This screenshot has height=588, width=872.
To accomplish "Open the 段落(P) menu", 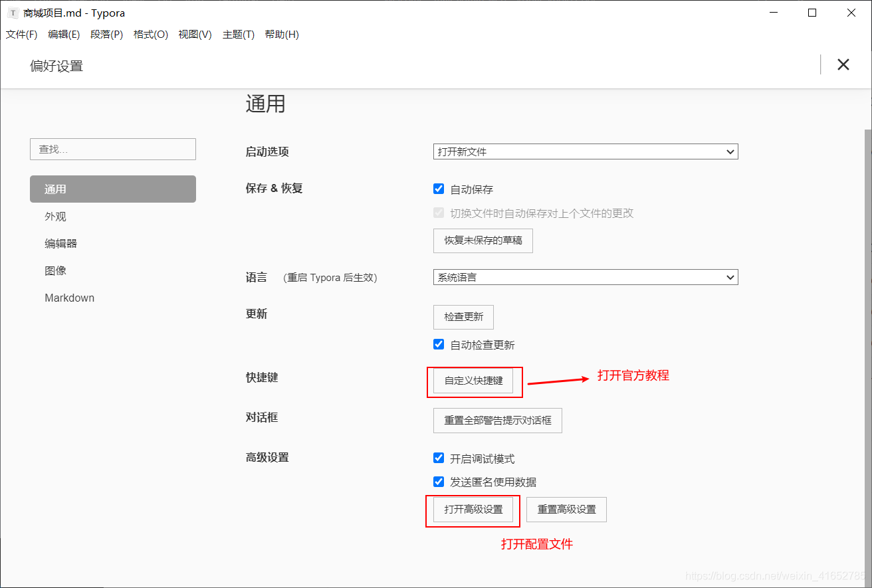I will 106,35.
